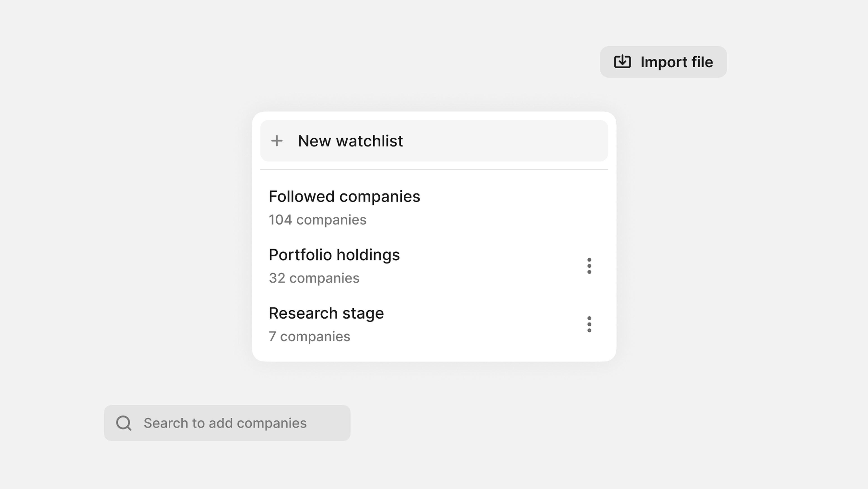Click the plus icon beside New watchlist

277,141
